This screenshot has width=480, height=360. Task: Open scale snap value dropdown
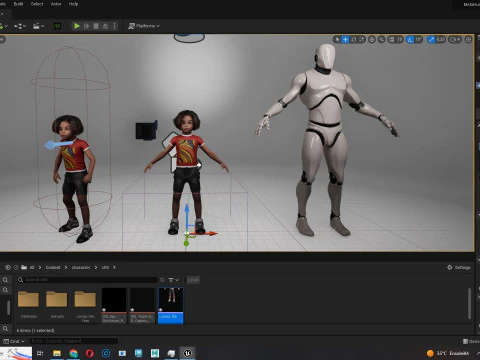click(x=441, y=40)
